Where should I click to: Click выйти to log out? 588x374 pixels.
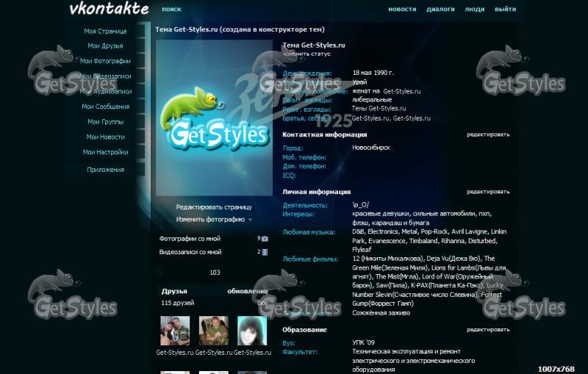point(505,10)
